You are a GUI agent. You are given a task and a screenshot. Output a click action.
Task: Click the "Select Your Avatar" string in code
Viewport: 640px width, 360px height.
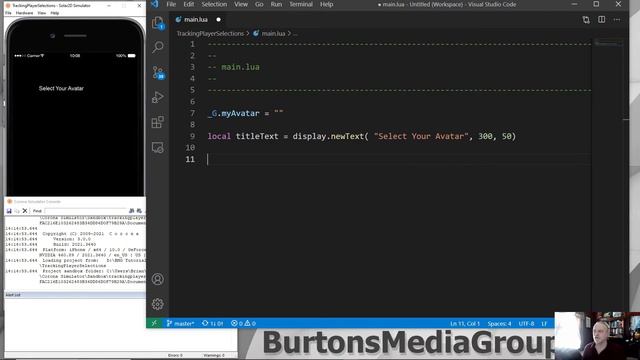click(x=421, y=136)
